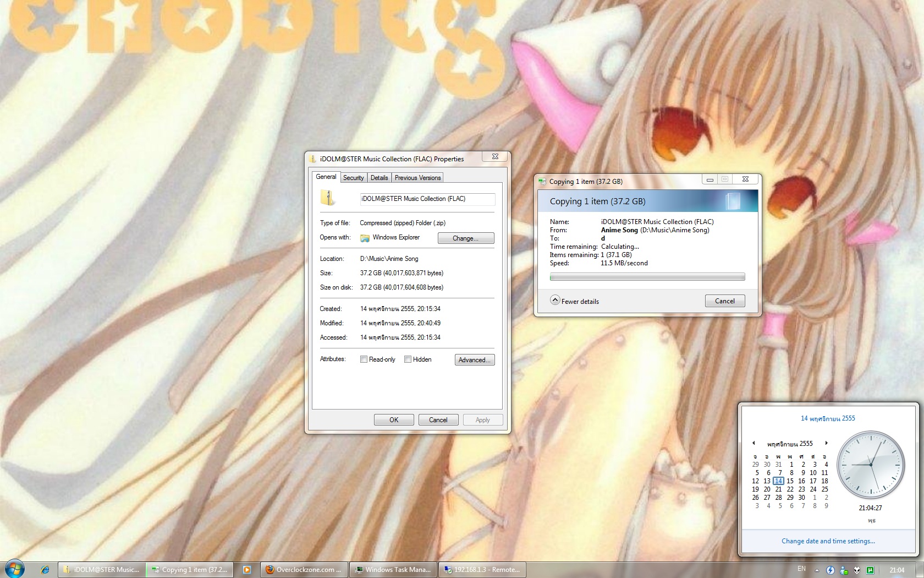Click the EN language indicator
This screenshot has height=578, width=924.
[x=801, y=569]
